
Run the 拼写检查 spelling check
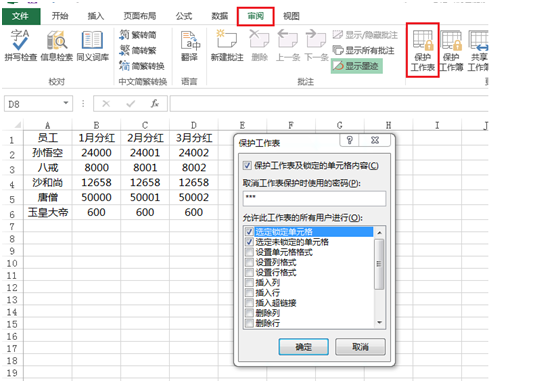(x=20, y=46)
